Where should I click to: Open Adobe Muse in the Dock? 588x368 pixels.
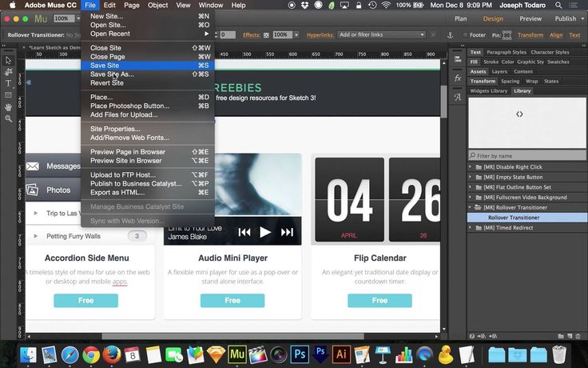237,354
